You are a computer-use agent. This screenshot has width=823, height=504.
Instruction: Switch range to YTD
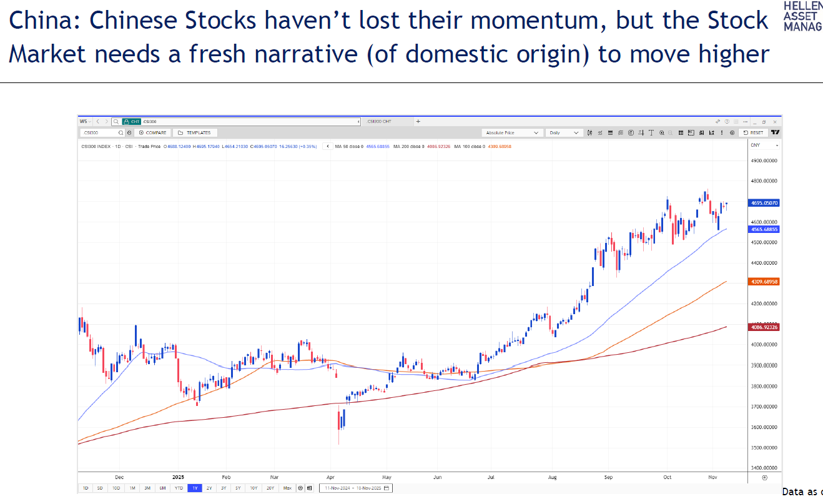tap(179, 488)
